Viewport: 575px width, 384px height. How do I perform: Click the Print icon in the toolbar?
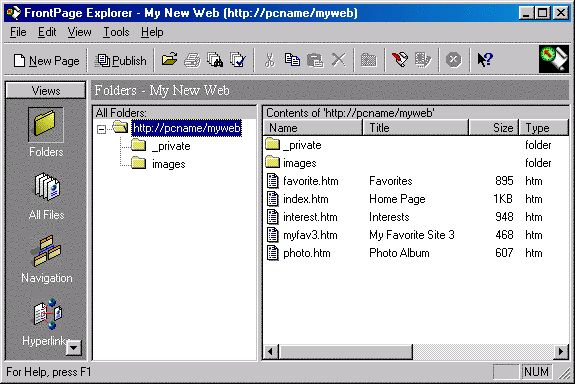pyautogui.click(x=192, y=60)
